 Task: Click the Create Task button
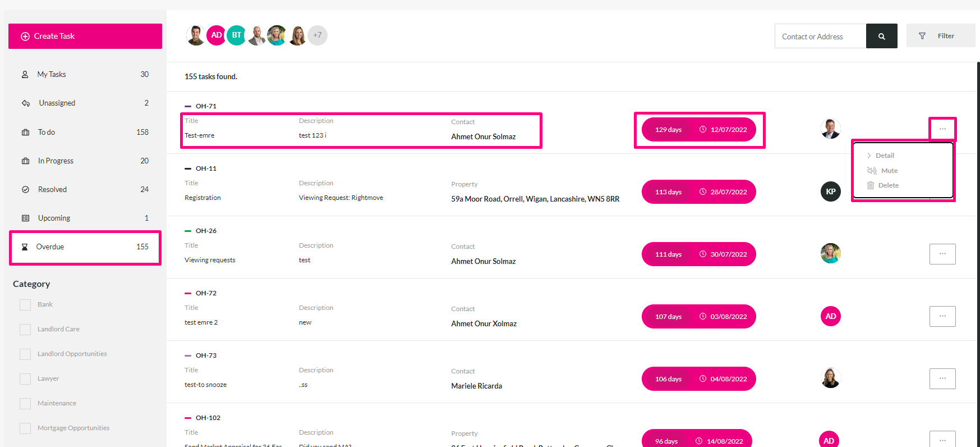(85, 36)
